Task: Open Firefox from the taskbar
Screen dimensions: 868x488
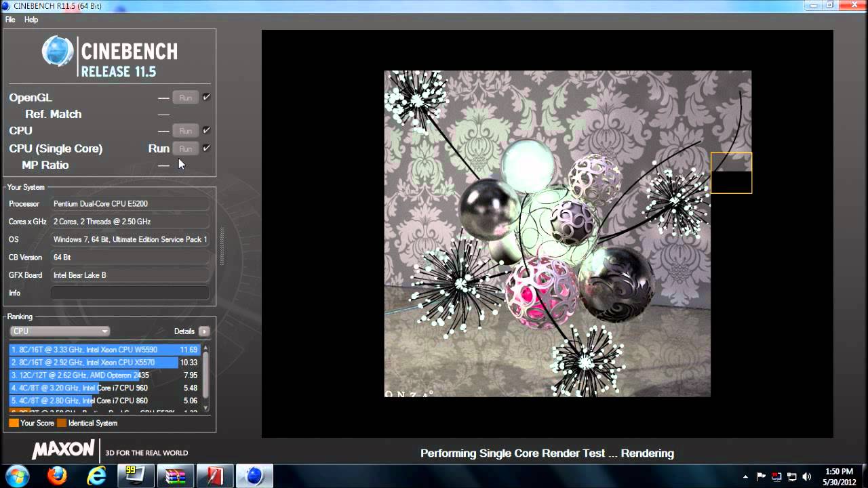Action: pyautogui.click(x=57, y=476)
